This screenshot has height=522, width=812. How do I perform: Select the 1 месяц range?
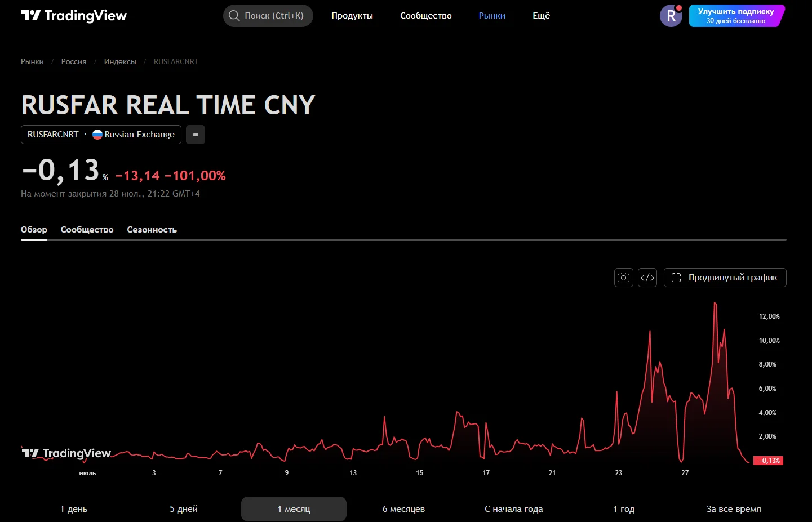coord(294,509)
